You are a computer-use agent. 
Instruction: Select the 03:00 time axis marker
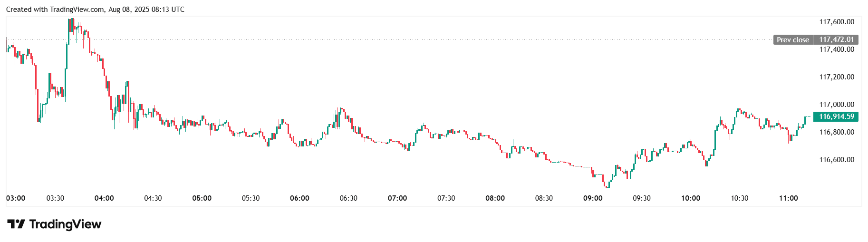tap(16, 198)
